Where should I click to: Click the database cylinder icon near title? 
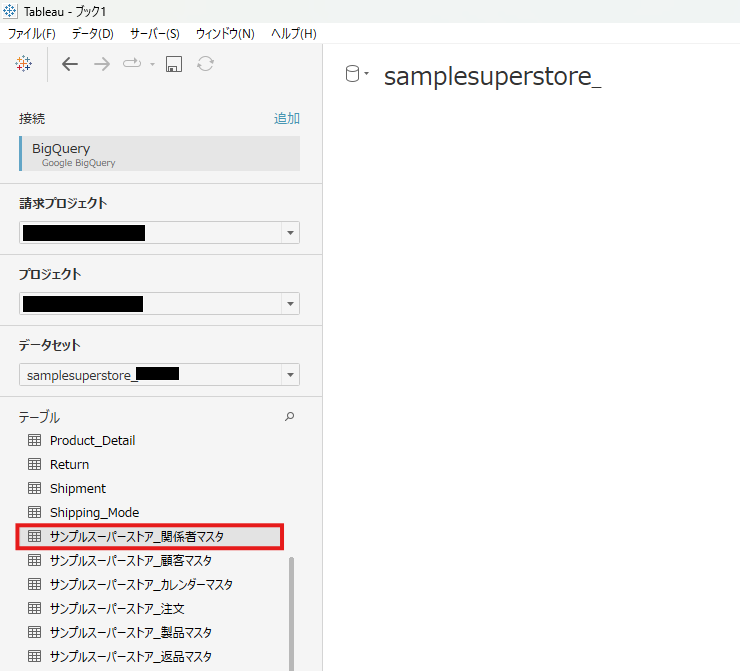352,74
